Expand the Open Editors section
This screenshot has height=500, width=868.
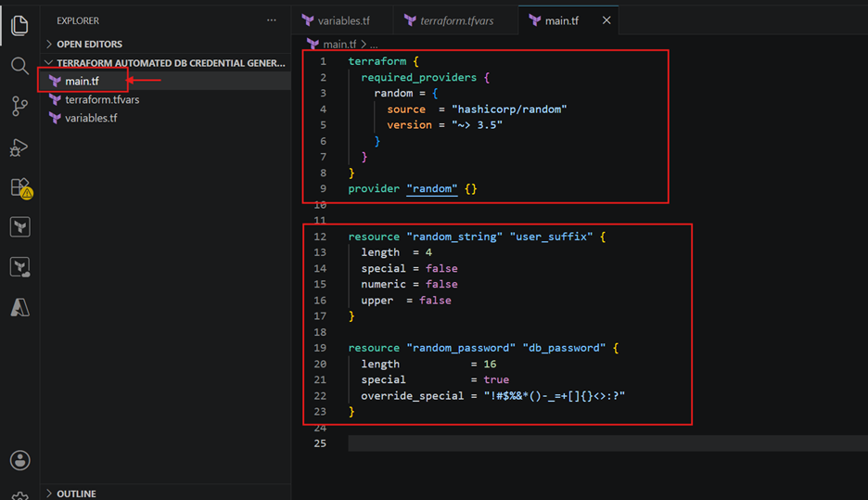tap(165, 44)
